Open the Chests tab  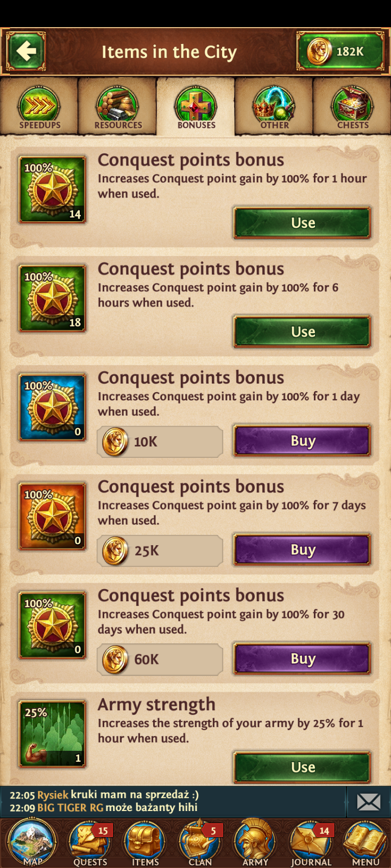[x=352, y=107]
